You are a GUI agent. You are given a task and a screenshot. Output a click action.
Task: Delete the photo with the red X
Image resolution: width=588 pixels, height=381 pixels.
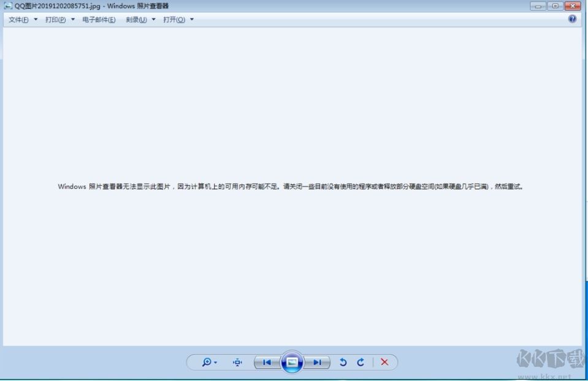pyautogui.click(x=384, y=362)
